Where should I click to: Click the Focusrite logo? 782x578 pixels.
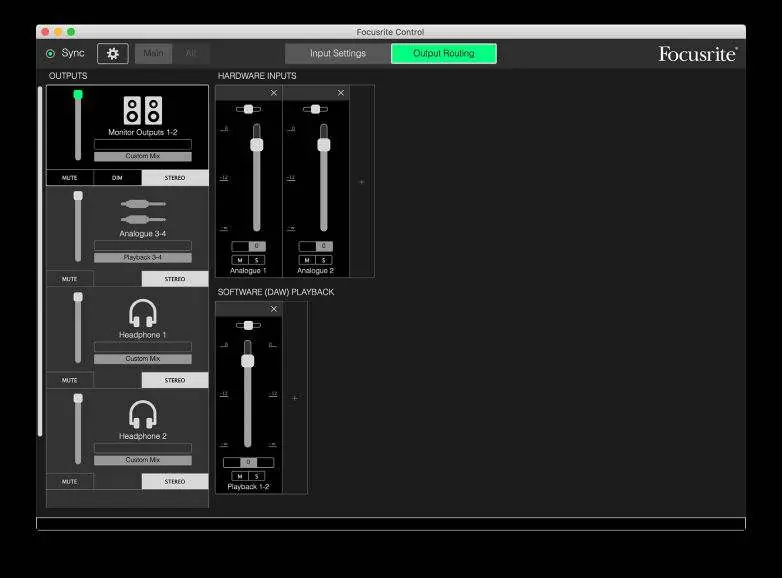[698, 54]
